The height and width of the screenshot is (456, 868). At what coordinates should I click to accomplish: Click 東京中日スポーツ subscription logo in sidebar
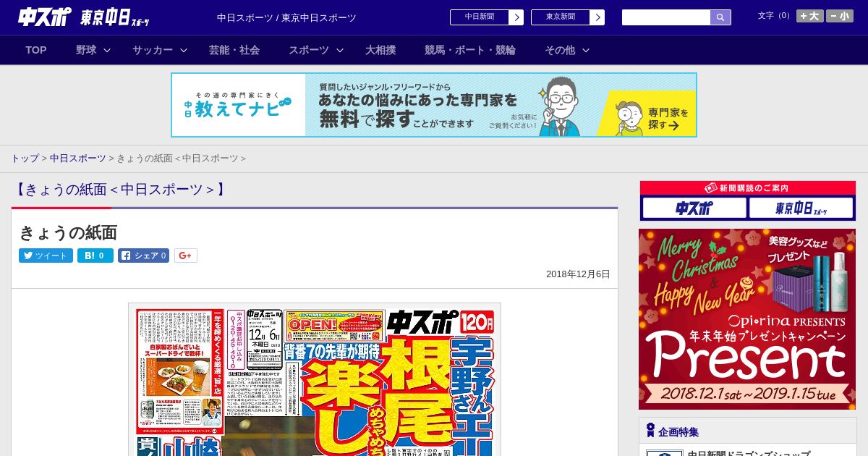pos(801,208)
